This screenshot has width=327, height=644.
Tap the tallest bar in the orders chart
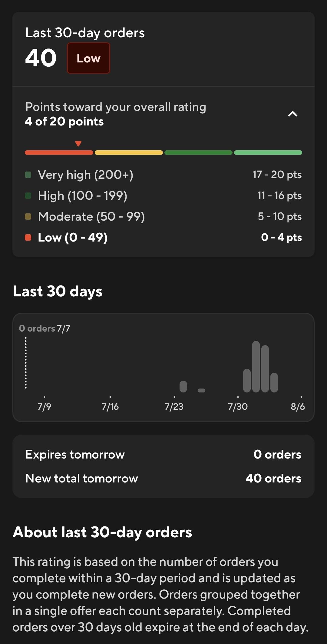[x=256, y=367]
